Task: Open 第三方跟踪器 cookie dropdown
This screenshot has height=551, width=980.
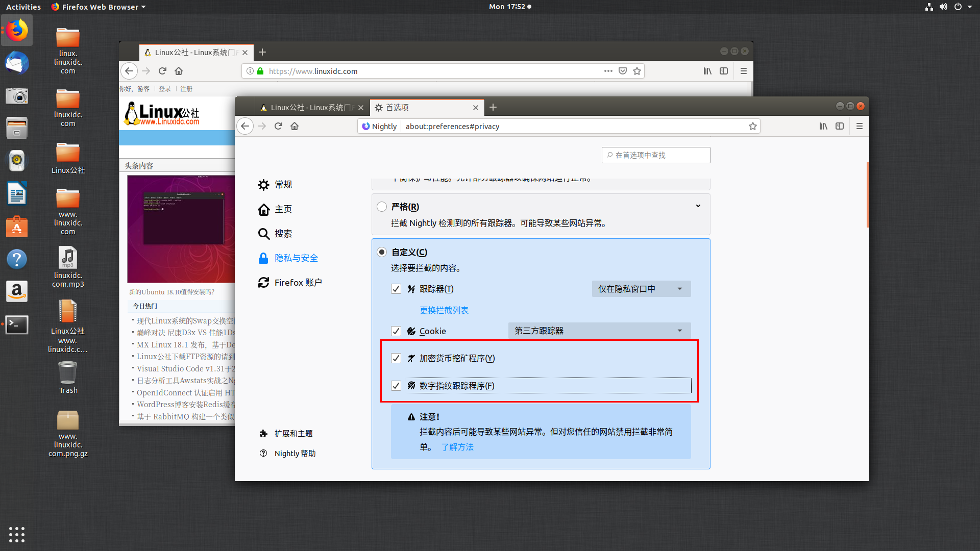Action: 599,331
